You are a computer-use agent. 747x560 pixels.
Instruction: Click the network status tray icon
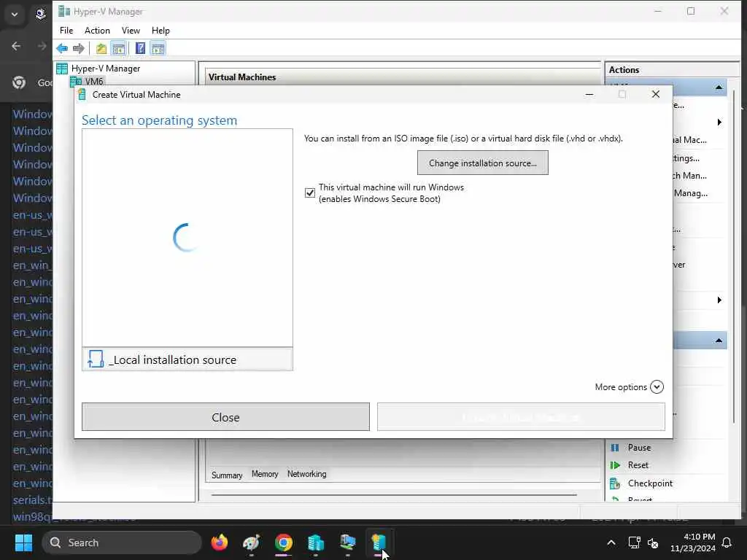click(634, 542)
